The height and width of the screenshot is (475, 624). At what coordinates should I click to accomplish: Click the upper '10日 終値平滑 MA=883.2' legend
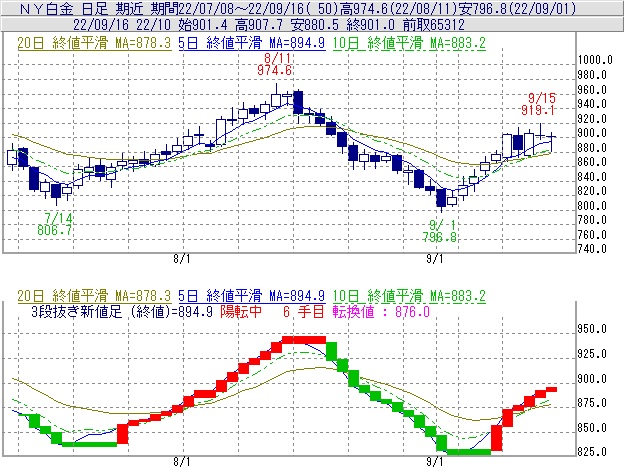pos(409,43)
